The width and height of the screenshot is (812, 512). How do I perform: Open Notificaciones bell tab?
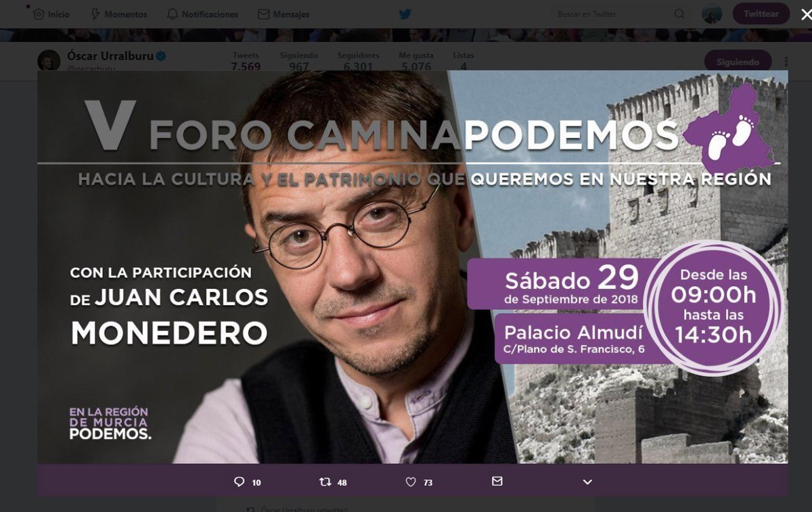click(x=202, y=14)
